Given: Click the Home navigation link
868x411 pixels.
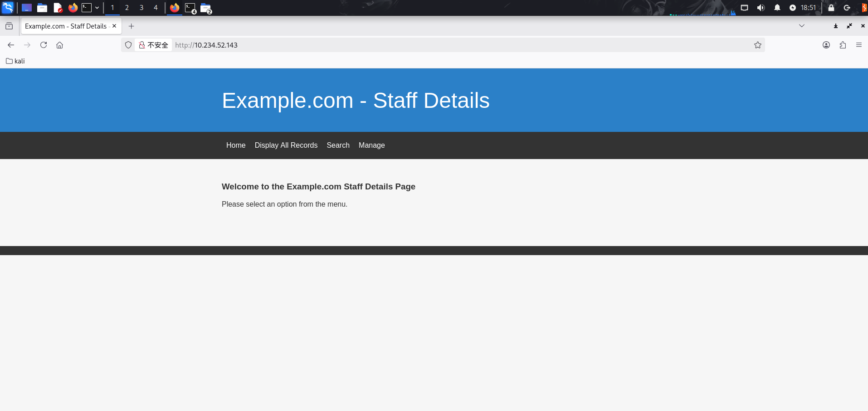Looking at the screenshot, I should [236, 145].
